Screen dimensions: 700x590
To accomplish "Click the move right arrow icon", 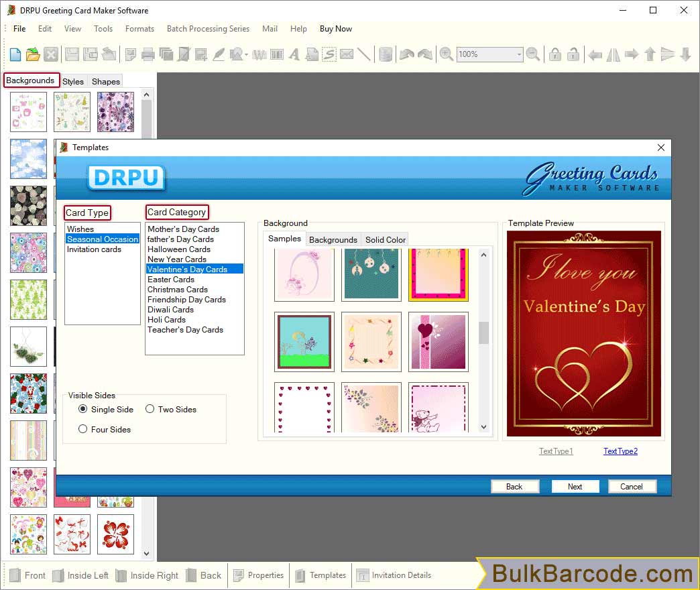I will (x=631, y=54).
